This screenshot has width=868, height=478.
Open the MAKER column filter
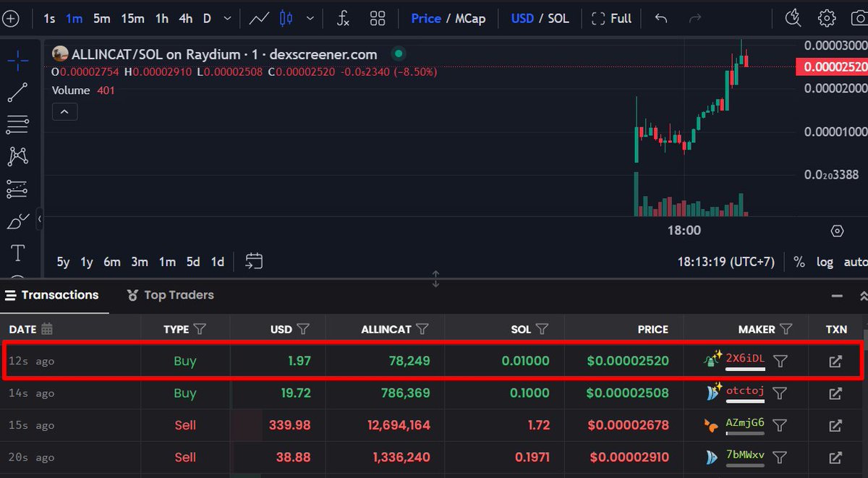point(786,329)
